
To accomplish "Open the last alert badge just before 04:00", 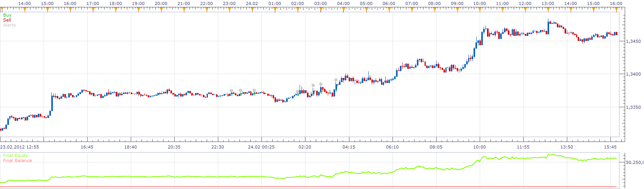I will tap(336, 80).
